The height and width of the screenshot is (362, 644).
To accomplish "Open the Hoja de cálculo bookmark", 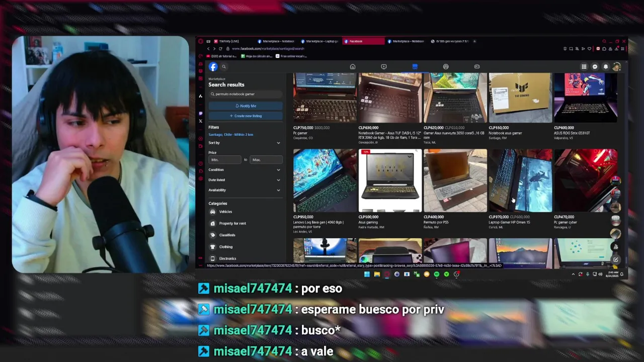I will (258, 56).
